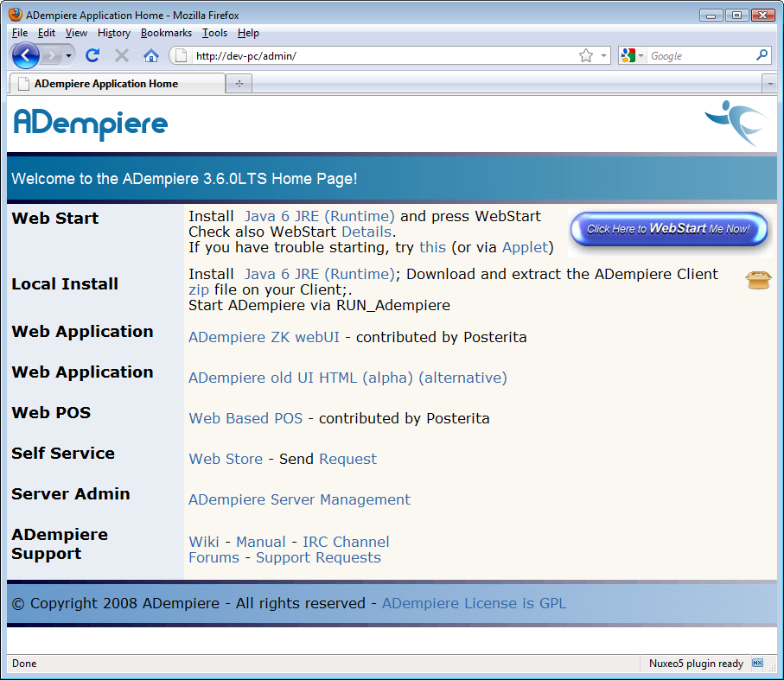Open the Applet link
The width and height of the screenshot is (784, 680).
pos(525,247)
